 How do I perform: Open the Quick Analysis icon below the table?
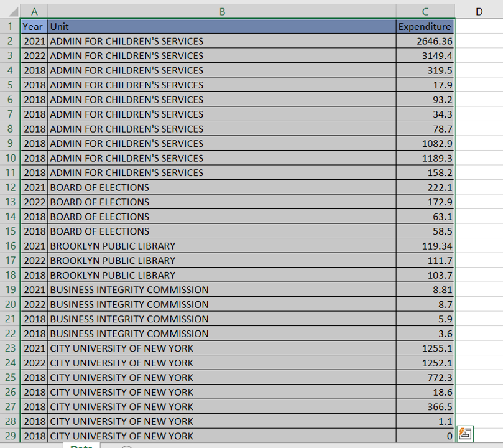(x=465, y=434)
